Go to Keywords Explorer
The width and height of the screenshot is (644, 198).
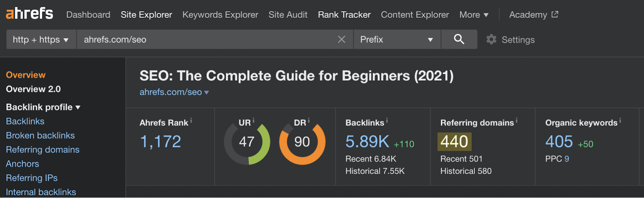(220, 15)
